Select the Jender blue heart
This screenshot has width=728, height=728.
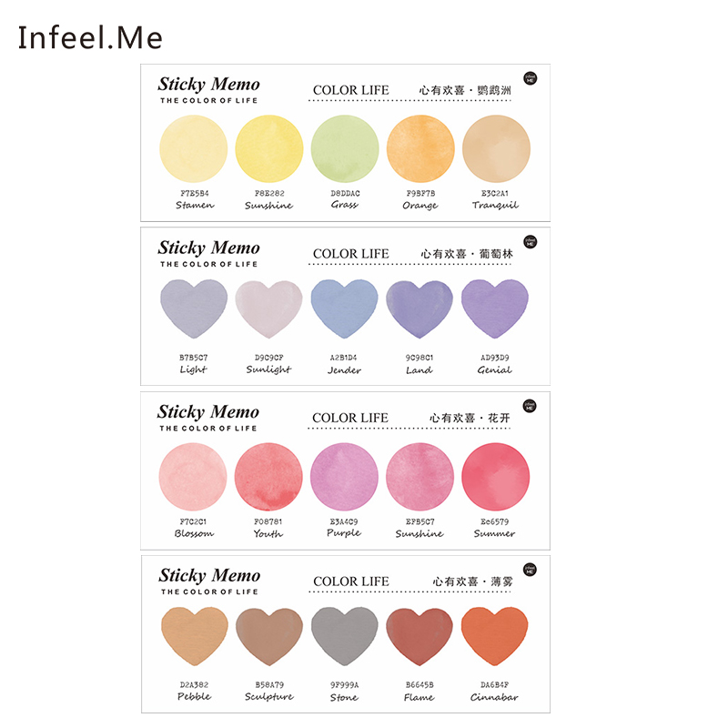(x=345, y=308)
